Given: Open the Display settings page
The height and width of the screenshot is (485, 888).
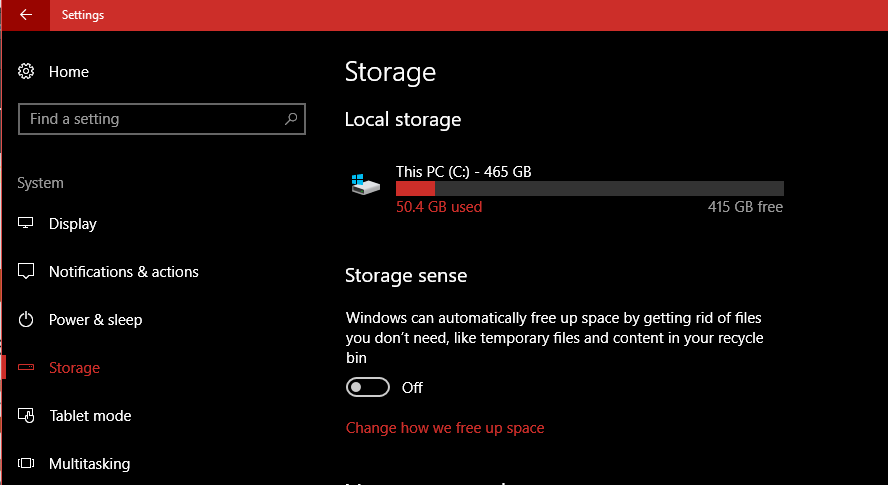Looking at the screenshot, I should (73, 224).
